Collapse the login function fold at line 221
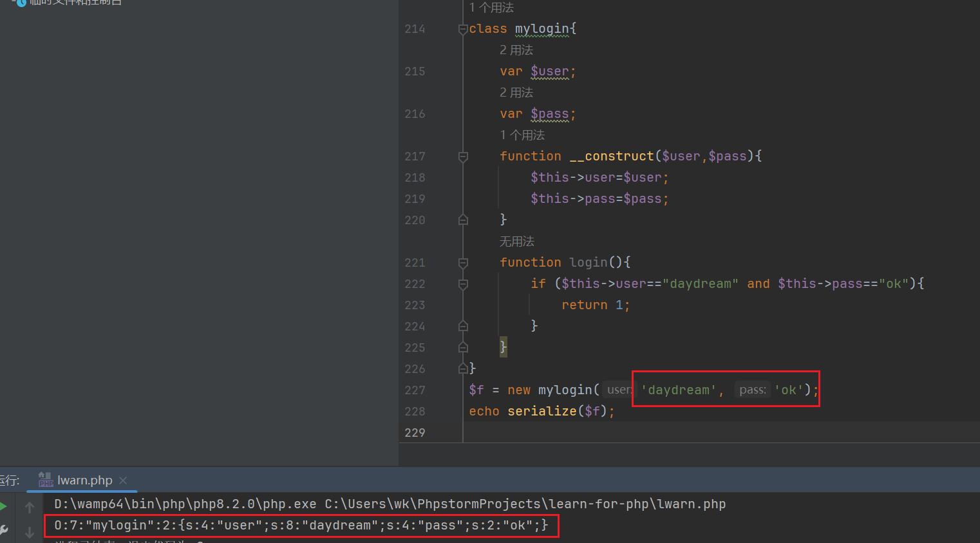 coord(463,263)
